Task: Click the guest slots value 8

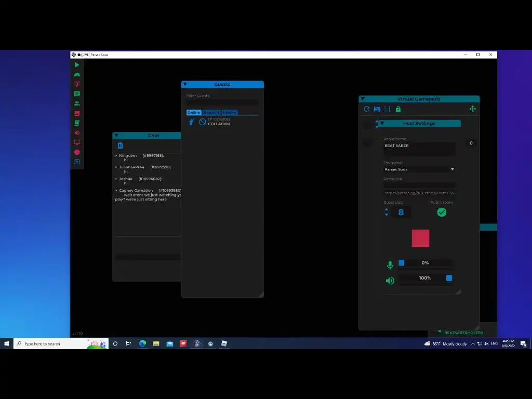Action: click(401, 212)
